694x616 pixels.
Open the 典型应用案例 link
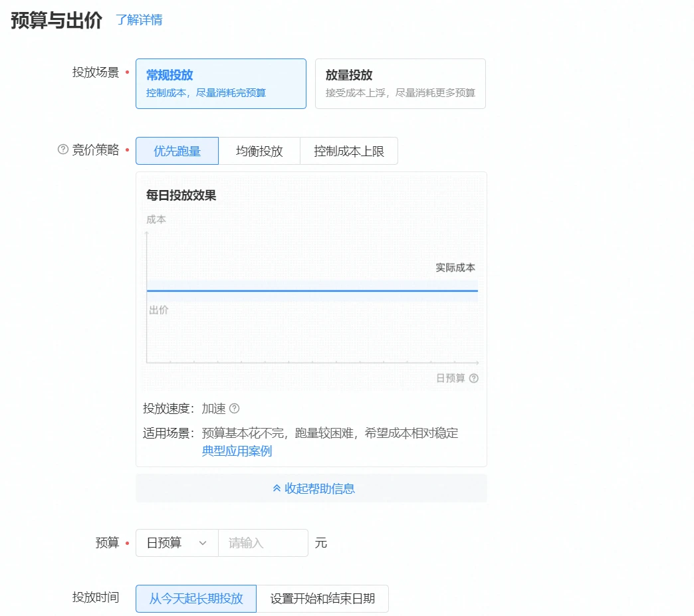(237, 451)
